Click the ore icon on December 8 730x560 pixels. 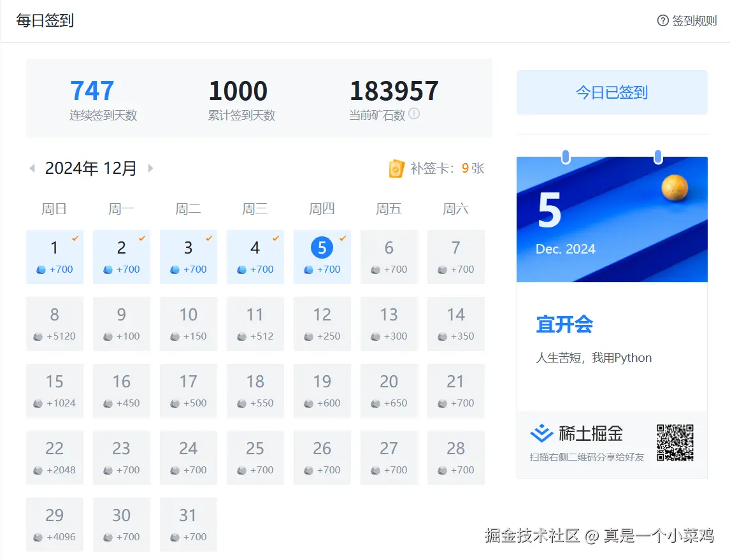pos(37,336)
